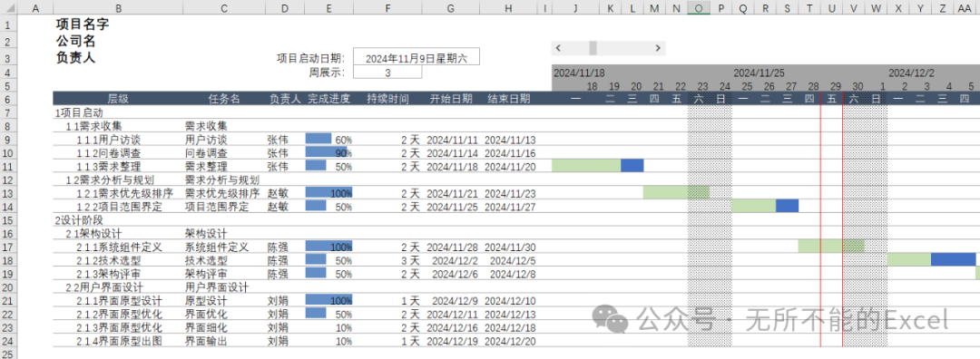Click the 层级 column heading
The width and height of the screenshot is (980, 359).
pos(118,99)
